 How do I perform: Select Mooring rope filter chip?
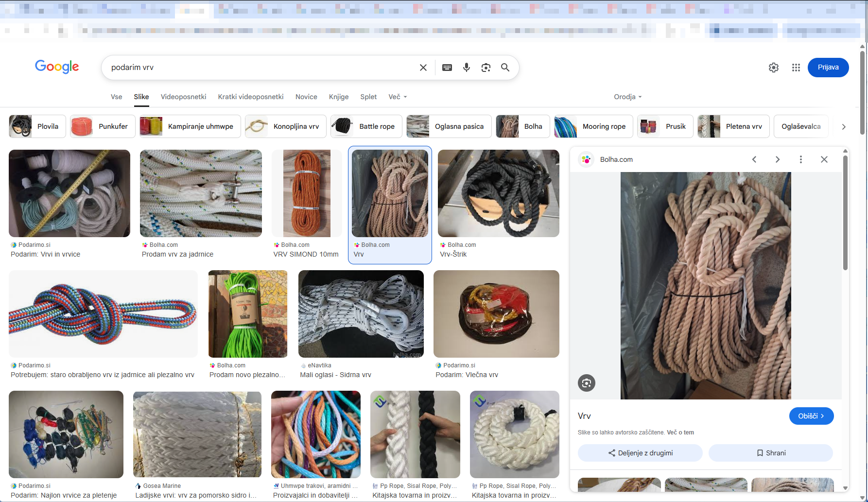(x=593, y=126)
